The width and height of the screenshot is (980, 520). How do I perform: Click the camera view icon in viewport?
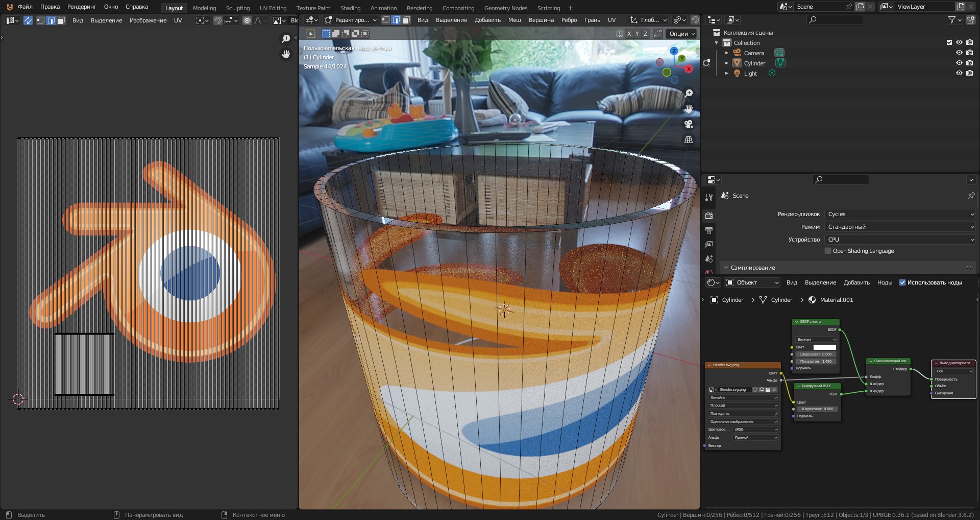click(689, 124)
